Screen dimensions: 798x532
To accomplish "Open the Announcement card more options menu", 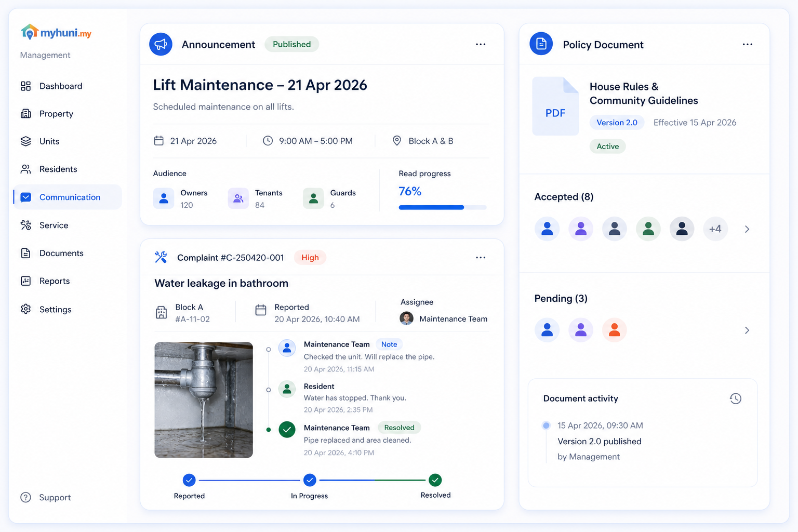I will coord(481,44).
